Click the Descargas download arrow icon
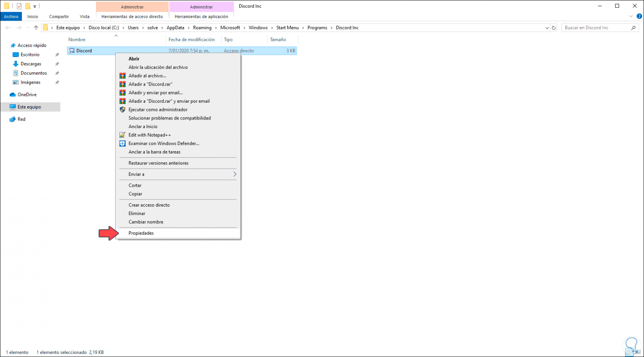Viewport: 644px width, 357px height. tap(16, 64)
